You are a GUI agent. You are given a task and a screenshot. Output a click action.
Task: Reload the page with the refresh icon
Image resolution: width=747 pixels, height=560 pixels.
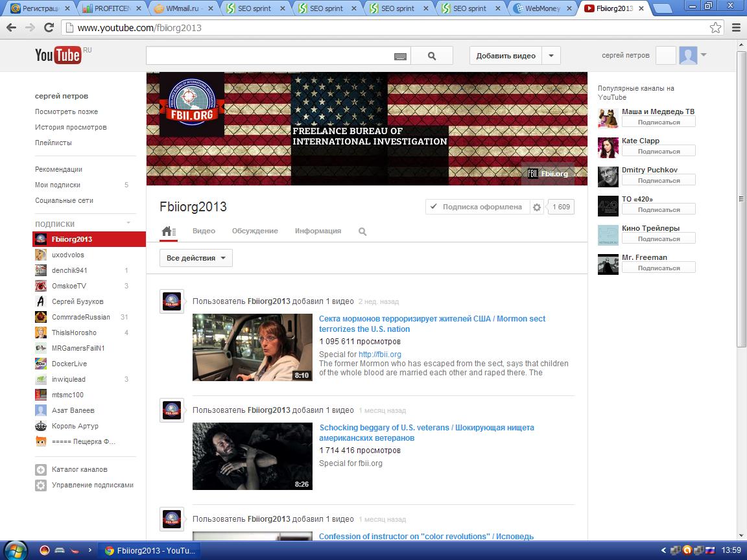click(x=49, y=28)
